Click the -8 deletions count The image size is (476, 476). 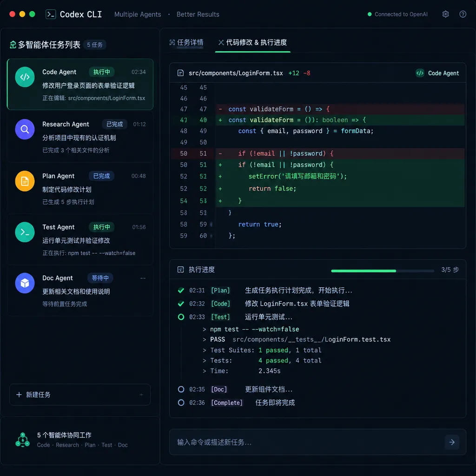[307, 73]
